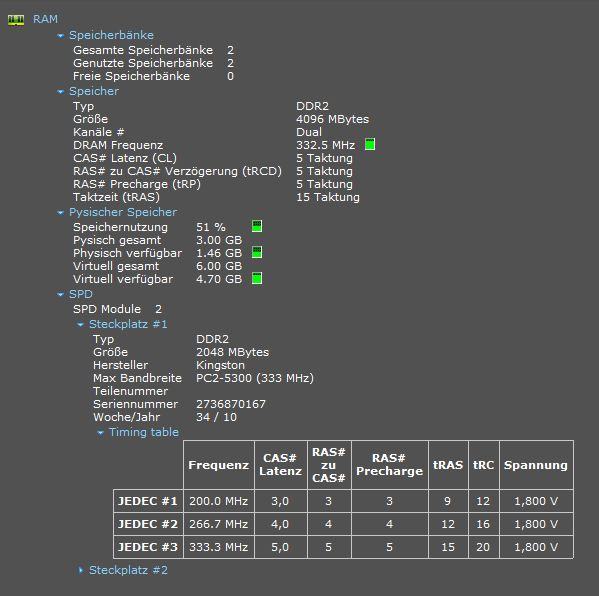The image size is (599, 596).
Task: Click the Teilenummer label
Action: pyautogui.click(x=130, y=391)
